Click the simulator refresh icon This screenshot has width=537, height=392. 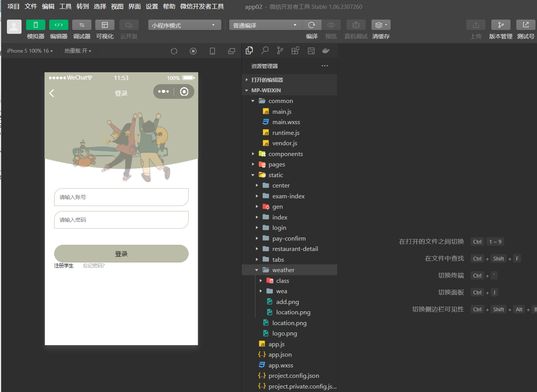click(x=174, y=51)
